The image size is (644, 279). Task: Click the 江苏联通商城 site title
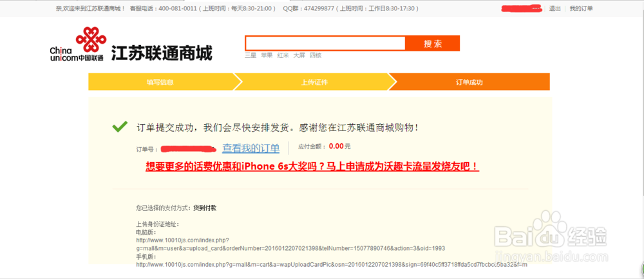[x=162, y=53]
